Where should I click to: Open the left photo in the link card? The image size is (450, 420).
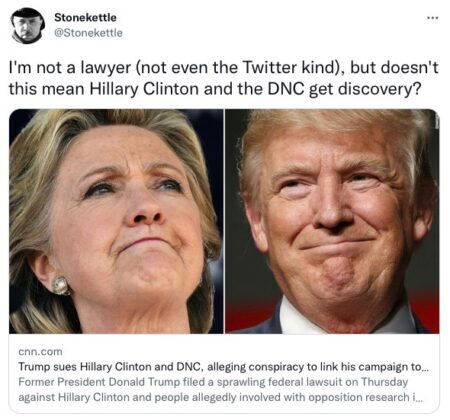coord(116,221)
